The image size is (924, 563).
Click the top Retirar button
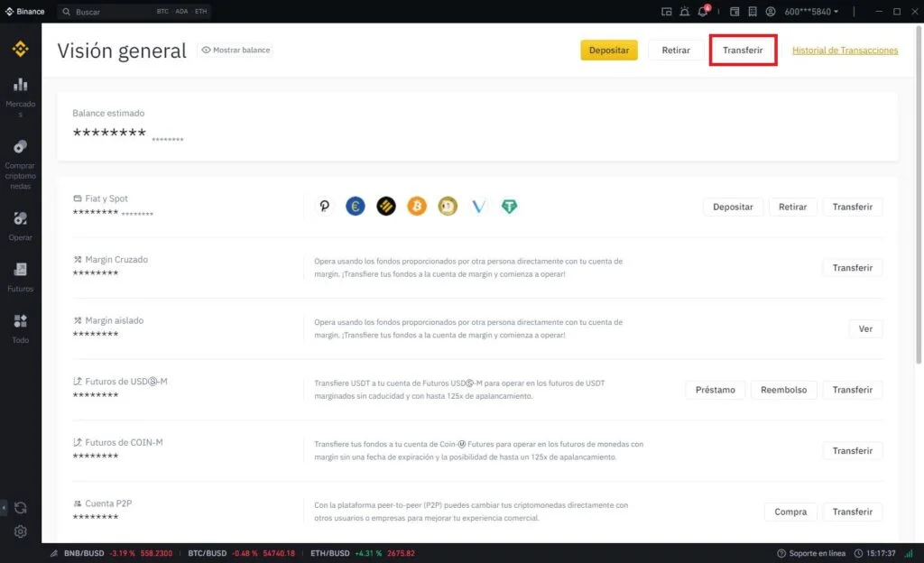pyautogui.click(x=676, y=50)
